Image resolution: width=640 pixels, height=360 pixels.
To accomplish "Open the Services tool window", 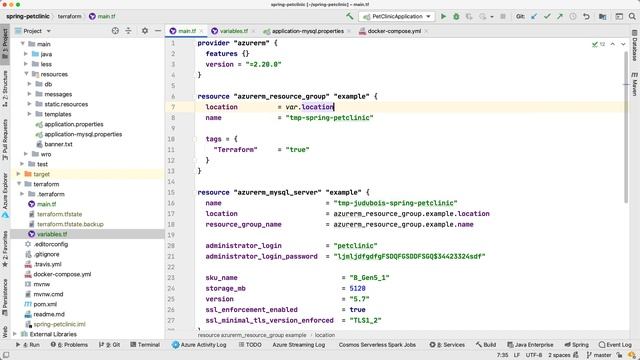I will click(x=447, y=345).
